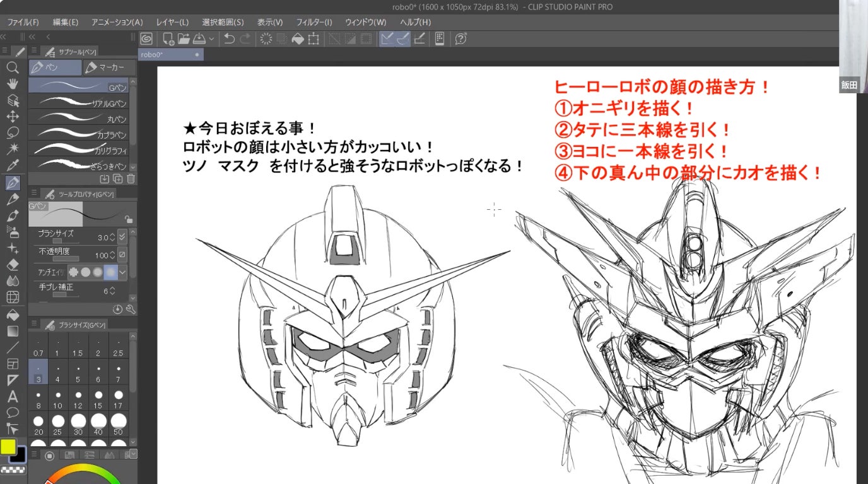Open the save options dropdown arrow

pos(211,39)
